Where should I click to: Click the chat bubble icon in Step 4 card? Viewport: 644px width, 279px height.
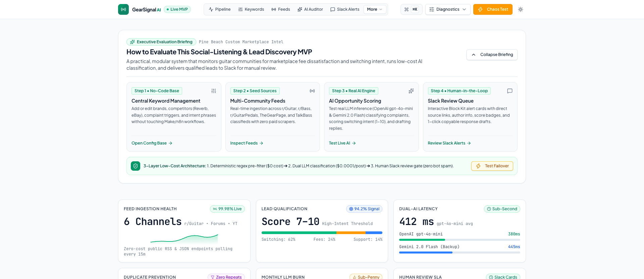pyautogui.click(x=510, y=91)
